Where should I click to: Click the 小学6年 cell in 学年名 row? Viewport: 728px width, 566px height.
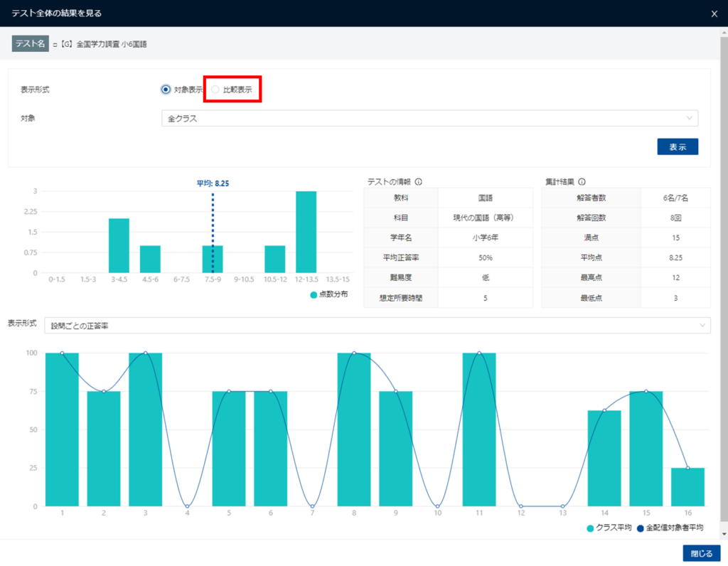[x=485, y=237]
